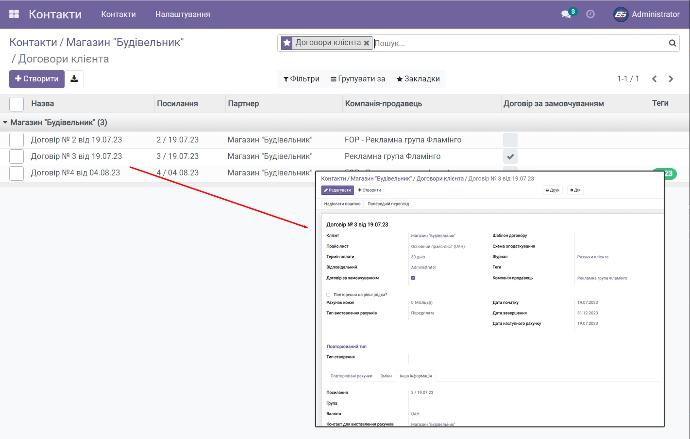Go to previous page arrow

(x=655, y=79)
